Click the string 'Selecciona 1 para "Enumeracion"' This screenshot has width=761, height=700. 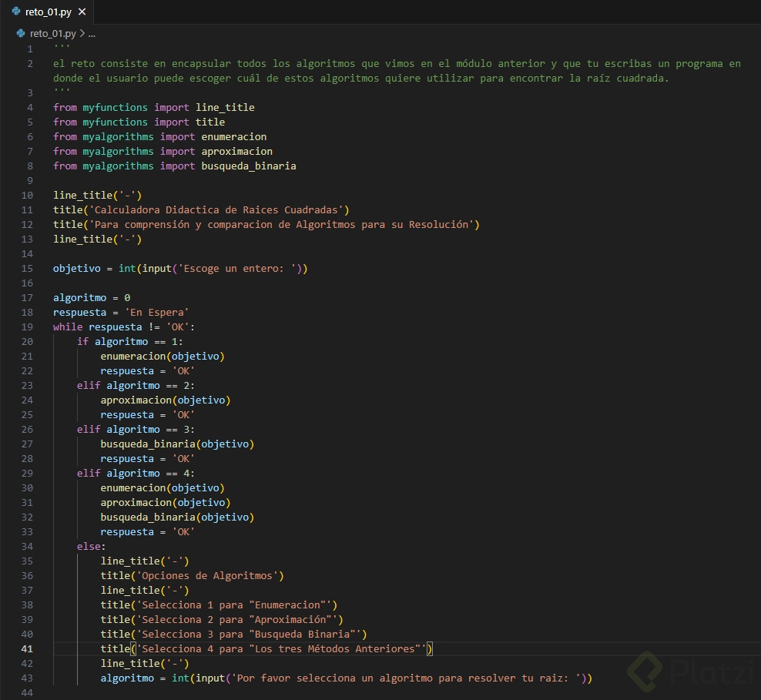click(234, 605)
